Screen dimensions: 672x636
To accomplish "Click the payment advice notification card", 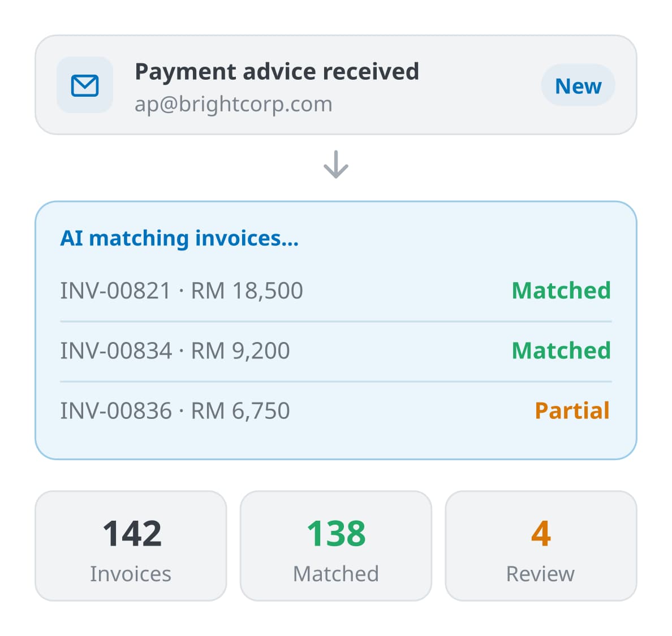I will (336, 85).
